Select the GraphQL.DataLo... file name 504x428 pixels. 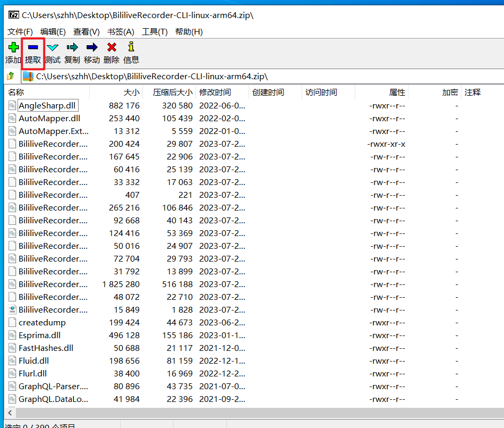tap(53, 399)
